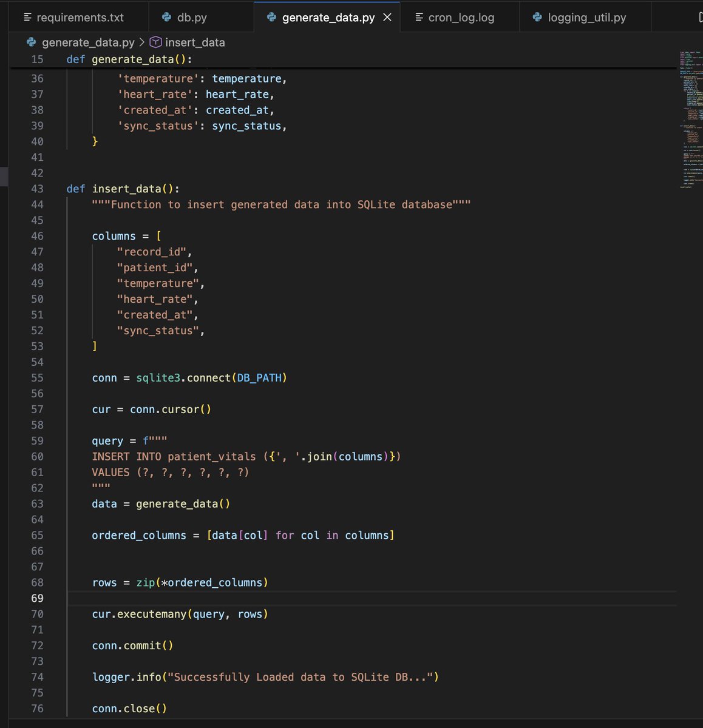This screenshot has width=703, height=728.
Task: Click 'columns = [' on line 46
Action: [126, 236]
